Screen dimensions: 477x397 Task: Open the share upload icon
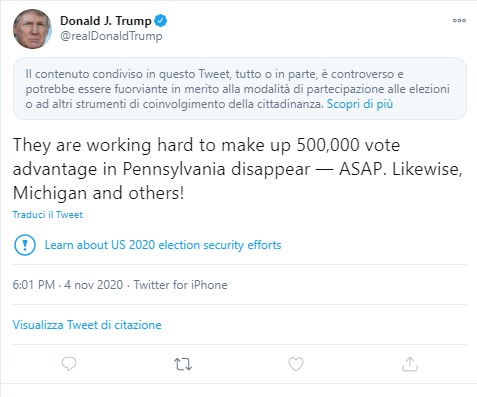tap(410, 364)
